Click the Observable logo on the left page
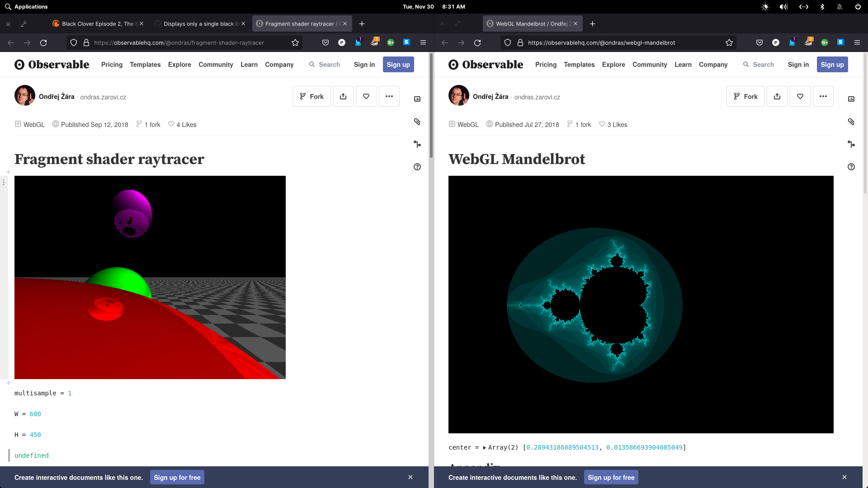868x488 pixels. [52, 64]
